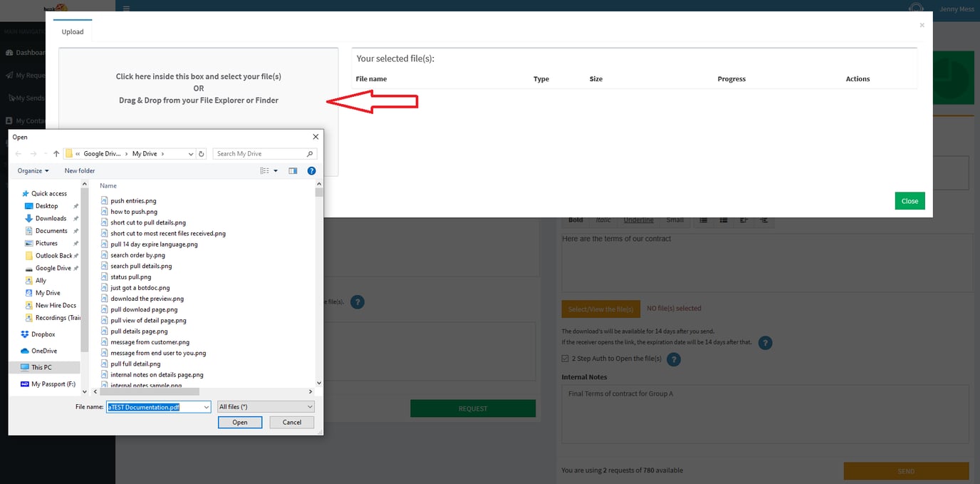Open the File name history dropdown
The width and height of the screenshot is (980, 484).
click(207, 407)
